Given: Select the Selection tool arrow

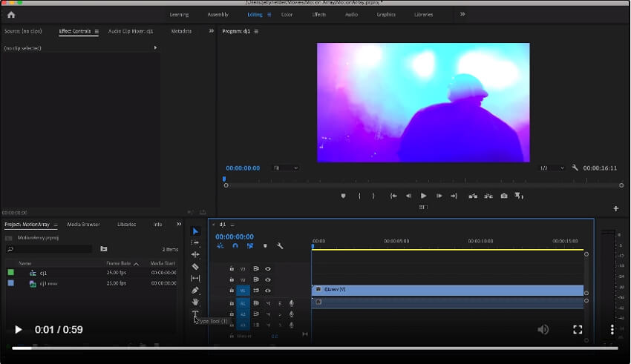Looking at the screenshot, I should coord(195,231).
